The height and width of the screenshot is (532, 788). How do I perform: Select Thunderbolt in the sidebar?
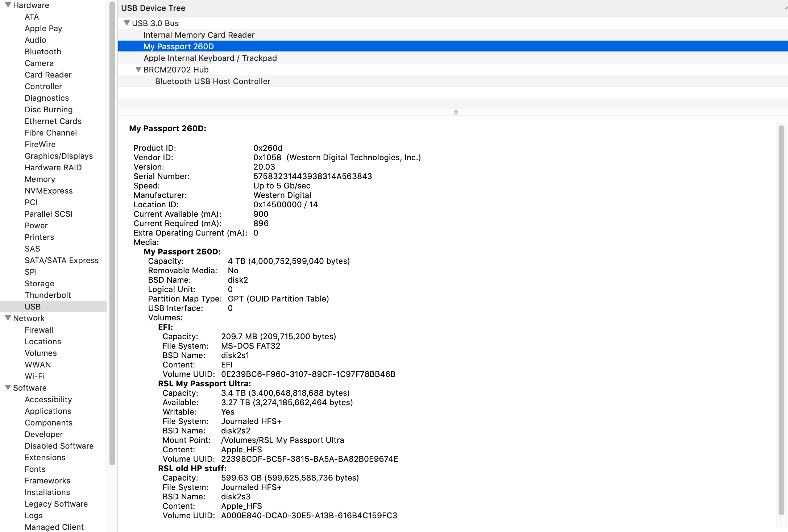(x=48, y=295)
